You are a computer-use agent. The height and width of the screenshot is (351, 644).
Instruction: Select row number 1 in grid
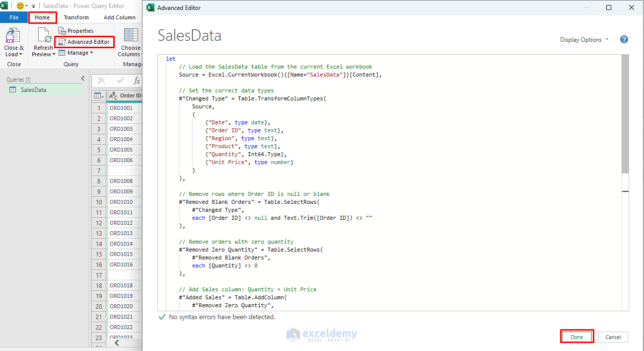99,108
